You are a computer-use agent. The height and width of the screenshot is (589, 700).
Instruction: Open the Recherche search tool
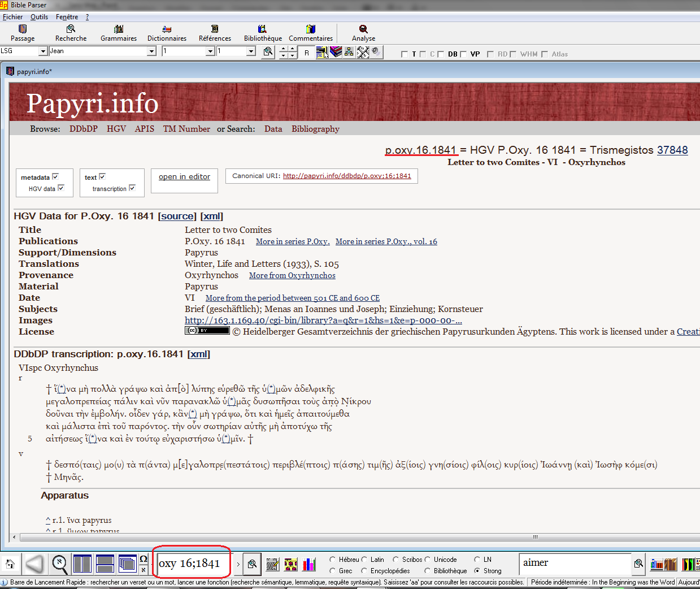point(71,33)
